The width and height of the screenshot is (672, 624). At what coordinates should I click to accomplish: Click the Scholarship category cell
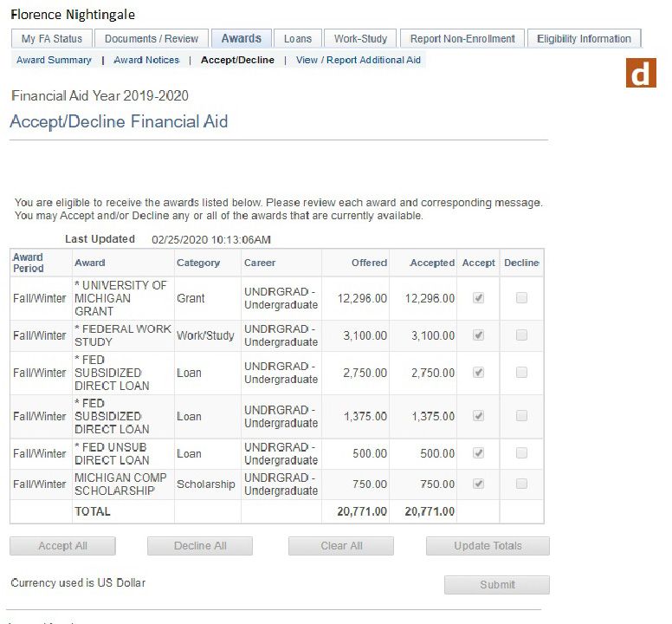206,484
